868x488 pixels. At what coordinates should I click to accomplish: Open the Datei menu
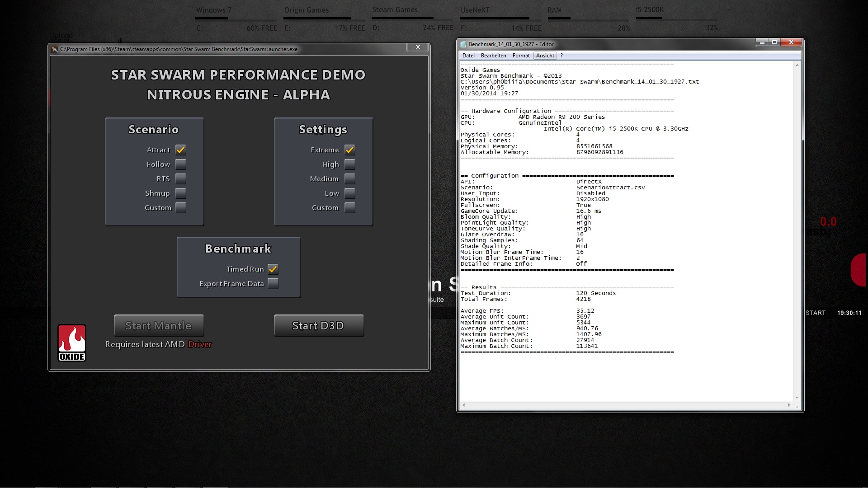click(468, 56)
